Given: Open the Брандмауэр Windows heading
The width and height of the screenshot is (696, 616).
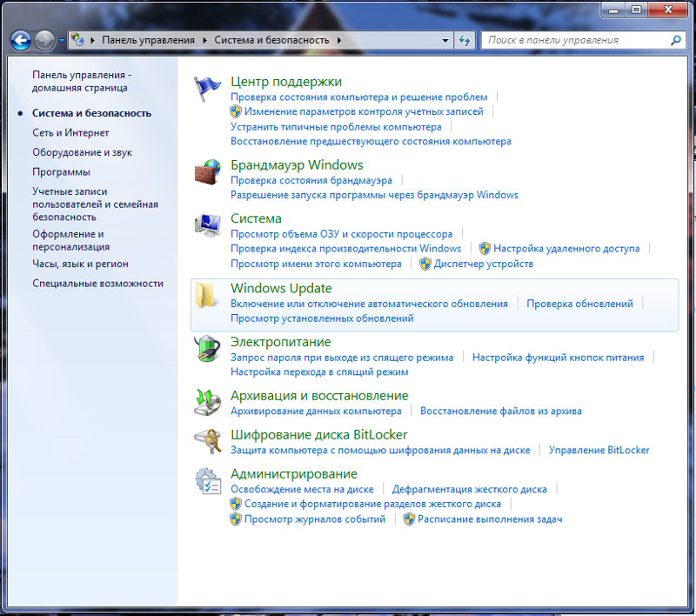Looking at the screenshot, I should (297, 165).
